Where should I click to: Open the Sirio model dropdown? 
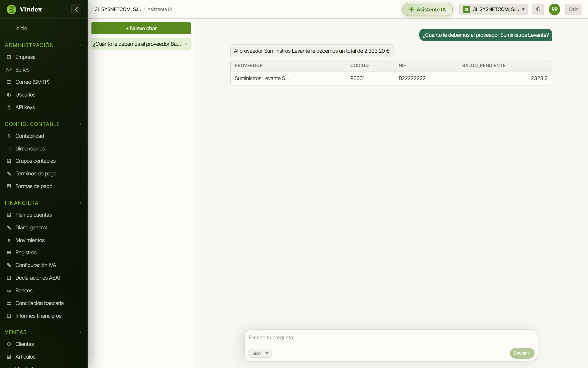(x=260, y=353)
